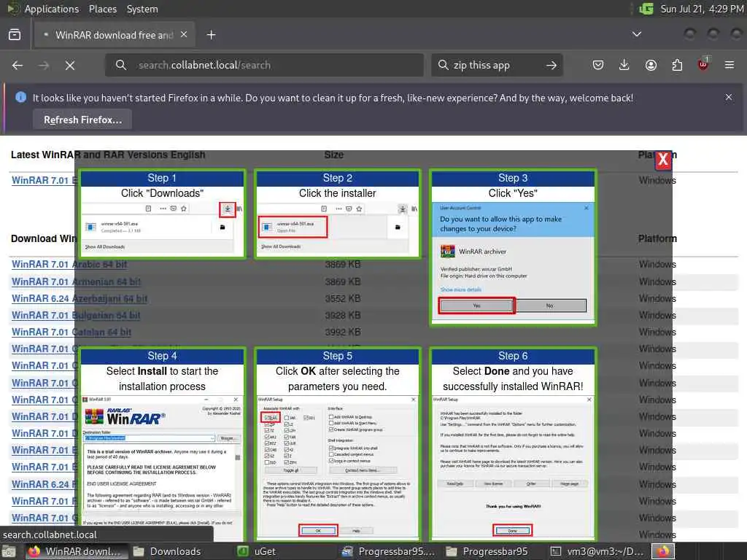The width and height of the screenshot is (747, 560).
Task: Click the Step 1 Downloads thumbnail
Action: [162, 214]
